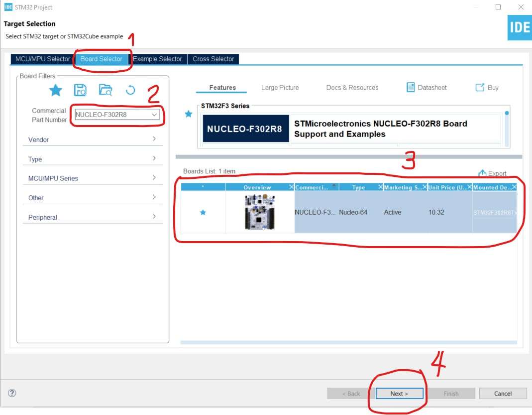Click the Export boards list icon
This screenshot has width=532, height=415.
pyautogui.click(x=482, y=173)
